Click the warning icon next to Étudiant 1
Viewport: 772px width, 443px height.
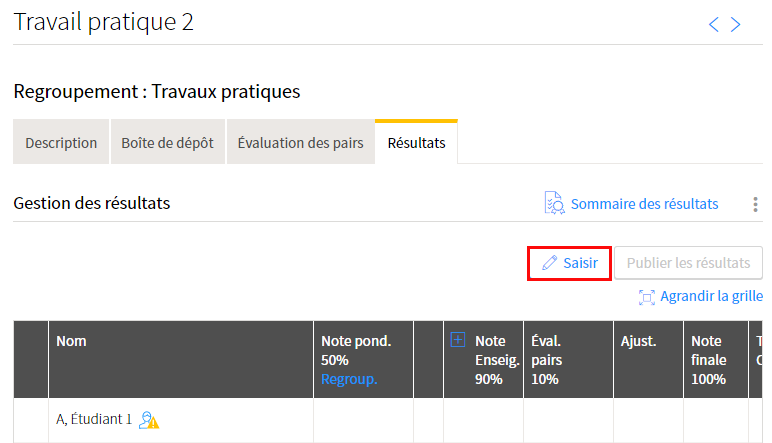[149, 420]
